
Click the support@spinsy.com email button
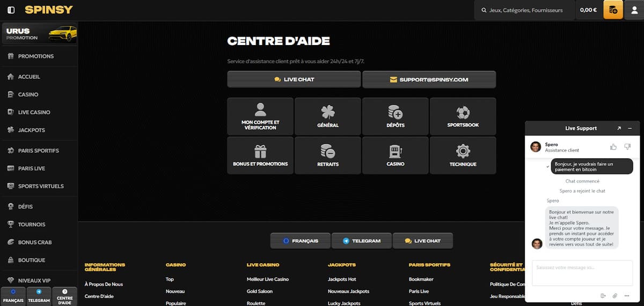[x=429, y=79]
